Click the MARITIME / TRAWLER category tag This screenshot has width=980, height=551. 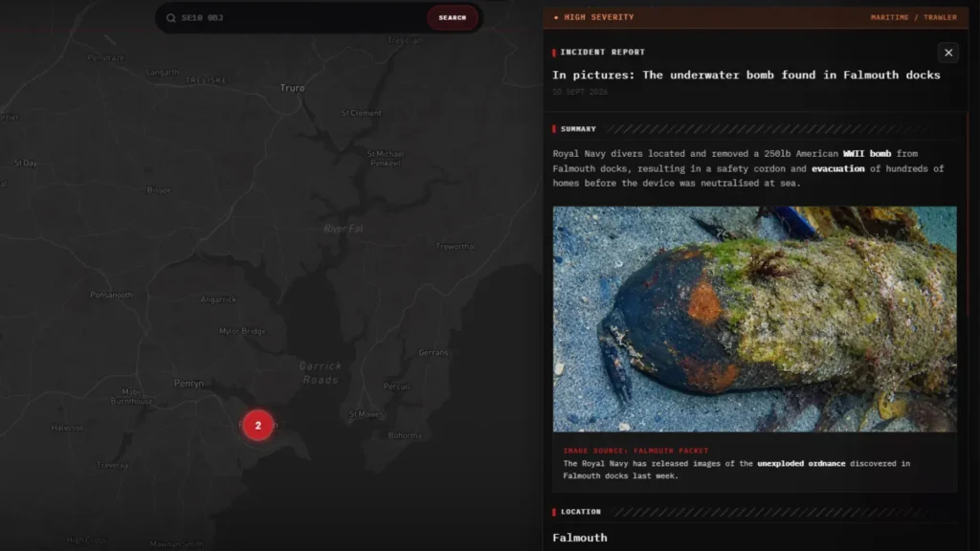pyautogui.click(x=914, y=17)
